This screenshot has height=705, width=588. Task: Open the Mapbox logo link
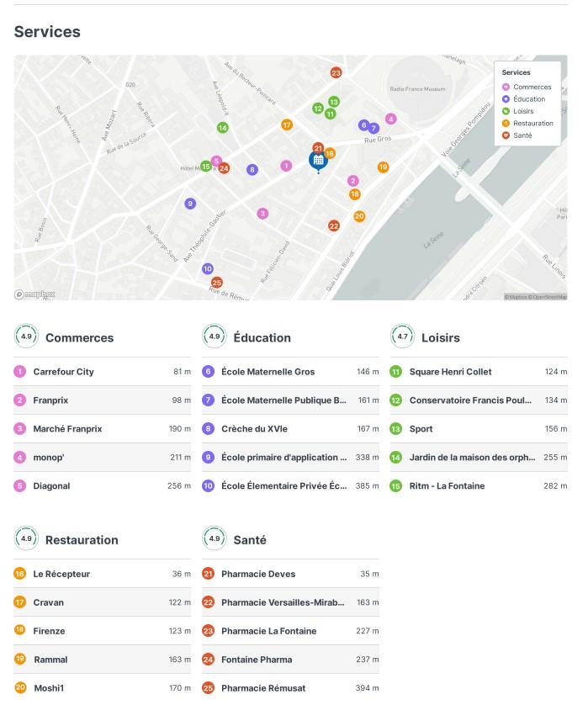[x=34, y=294]
